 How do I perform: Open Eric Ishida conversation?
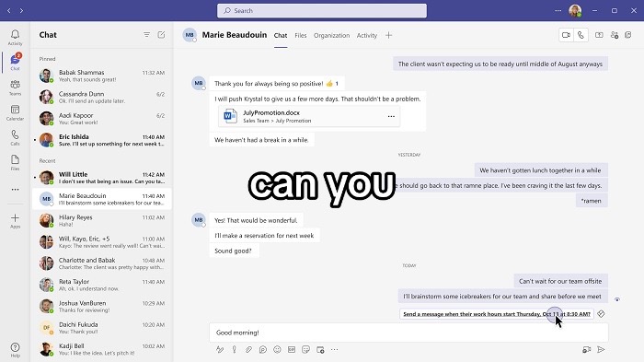[x=102, y=140]
